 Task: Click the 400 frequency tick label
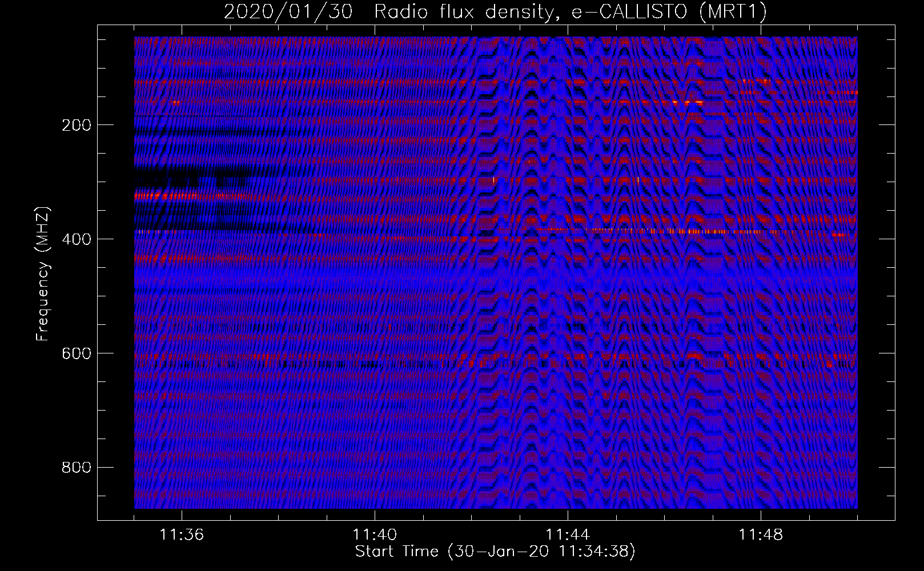coord(76,239)
